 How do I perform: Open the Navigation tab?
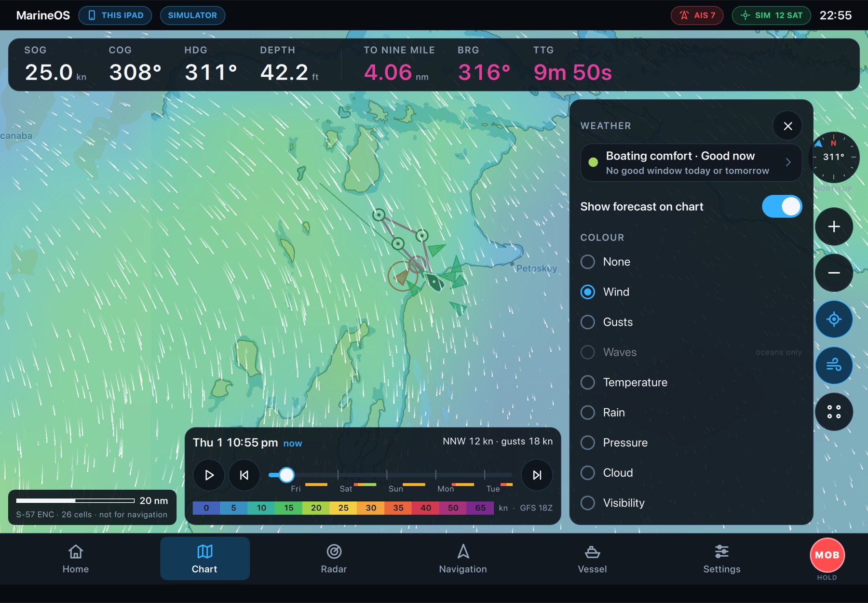463,559
